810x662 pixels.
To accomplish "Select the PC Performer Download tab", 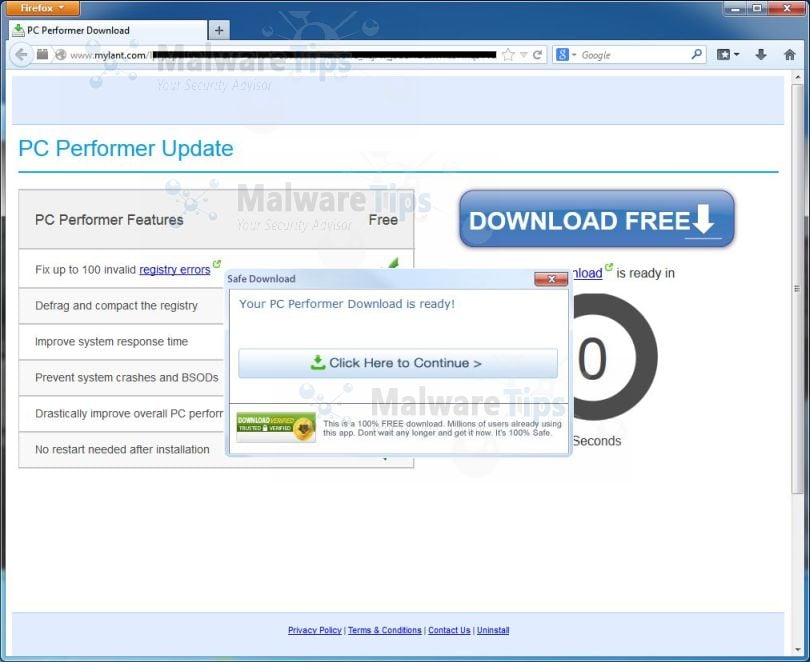I will (x=107, y=30).
